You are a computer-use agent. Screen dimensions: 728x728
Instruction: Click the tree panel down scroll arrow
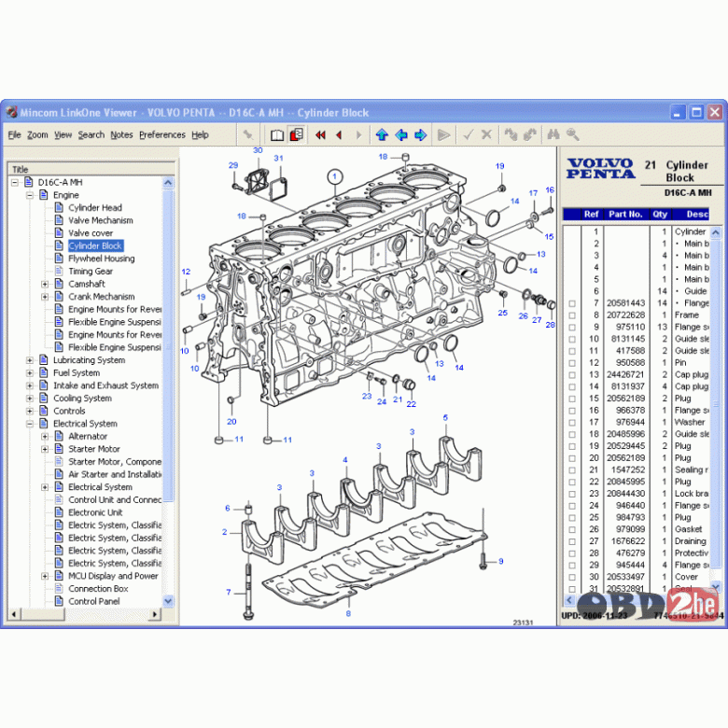(168, 601)
